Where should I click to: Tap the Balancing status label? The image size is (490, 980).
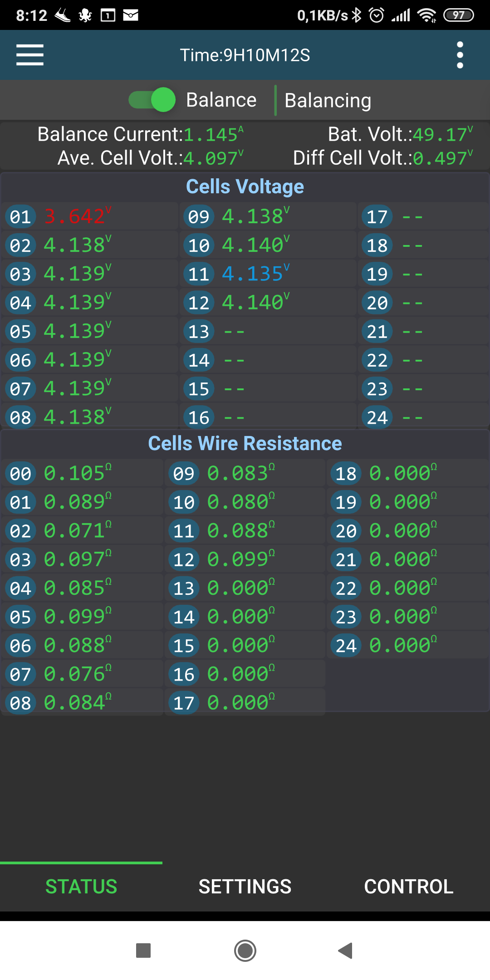[x=328, y=100]
